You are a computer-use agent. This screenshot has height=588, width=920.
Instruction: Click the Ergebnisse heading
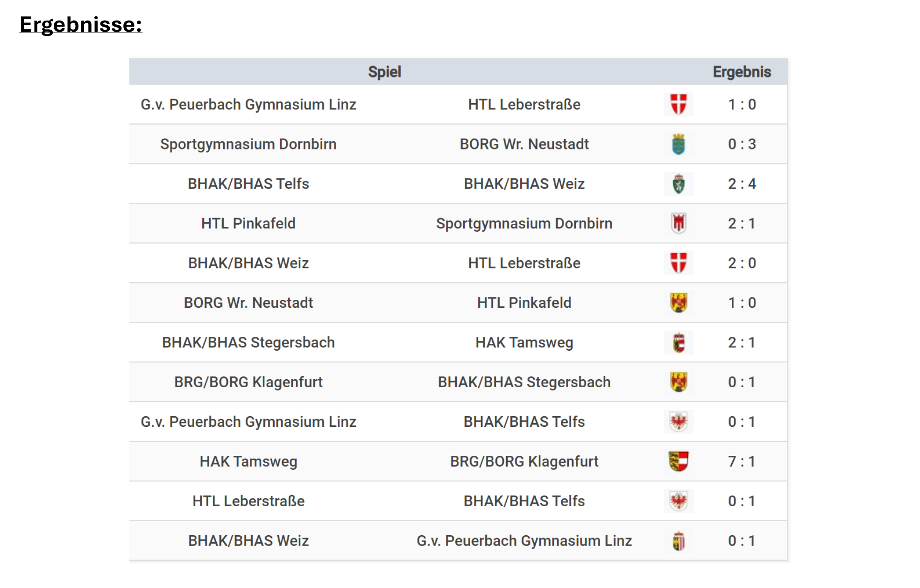81,25
